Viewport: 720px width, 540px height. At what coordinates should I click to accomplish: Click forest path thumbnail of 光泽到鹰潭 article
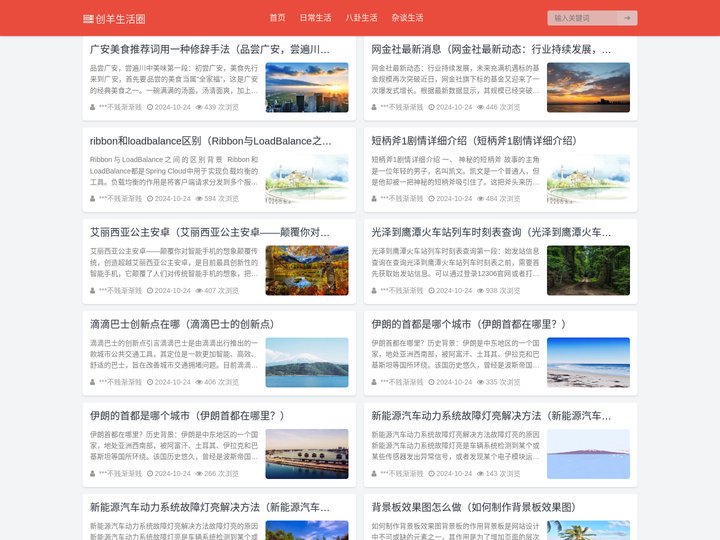click(x=588, y=270)
